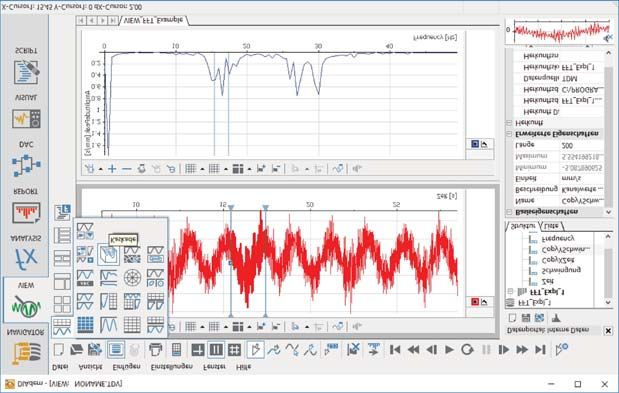Close the Datenportal panel
619x393 pixels.
coord(608,331)
